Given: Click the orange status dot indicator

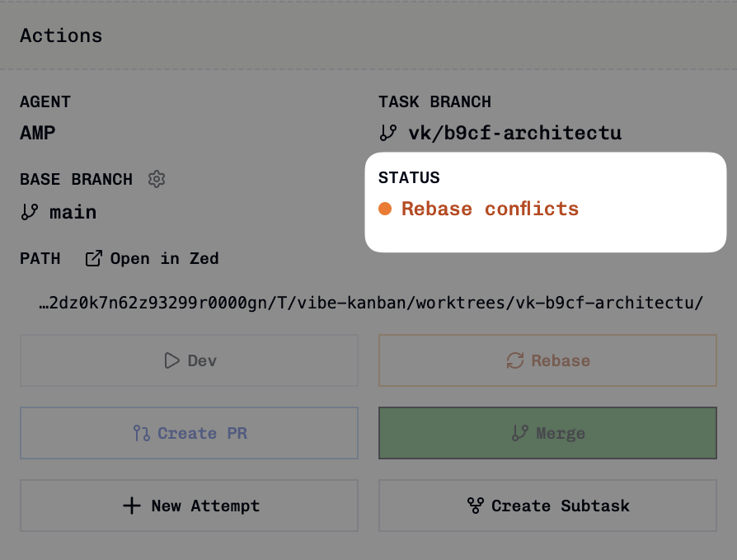Looking at the screenshot, I should pos(385,209).
